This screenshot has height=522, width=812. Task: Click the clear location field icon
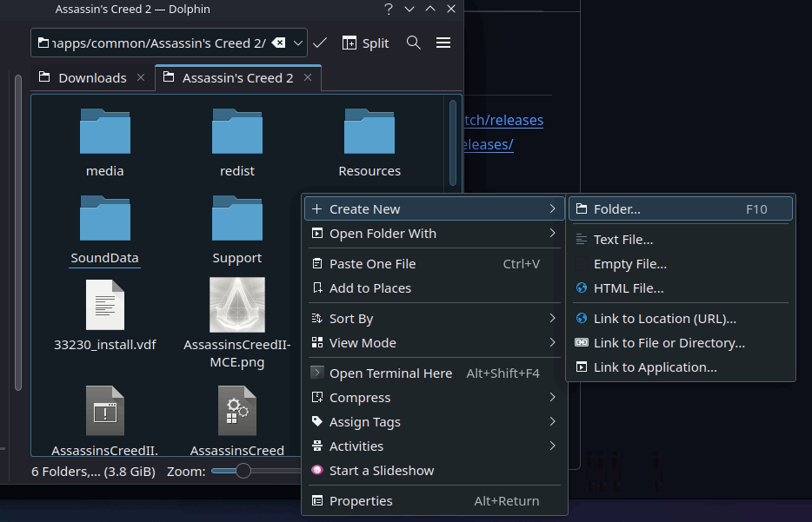278,43
